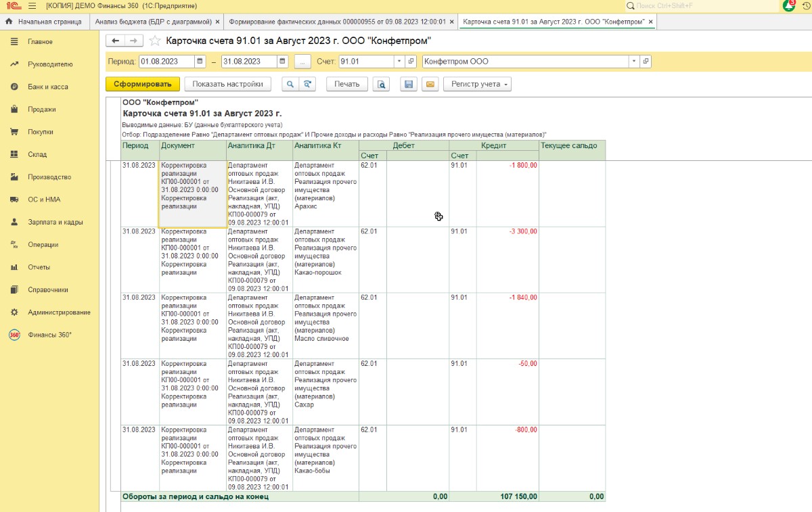Click the credit amount -50,00
Screen dimensions: 812x512
[x=528, y=364]
